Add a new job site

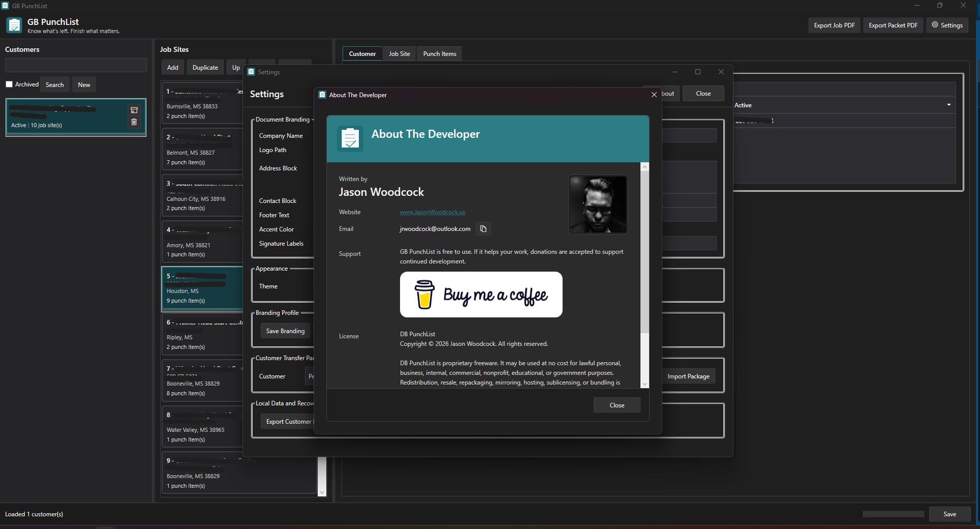(173, 68)
